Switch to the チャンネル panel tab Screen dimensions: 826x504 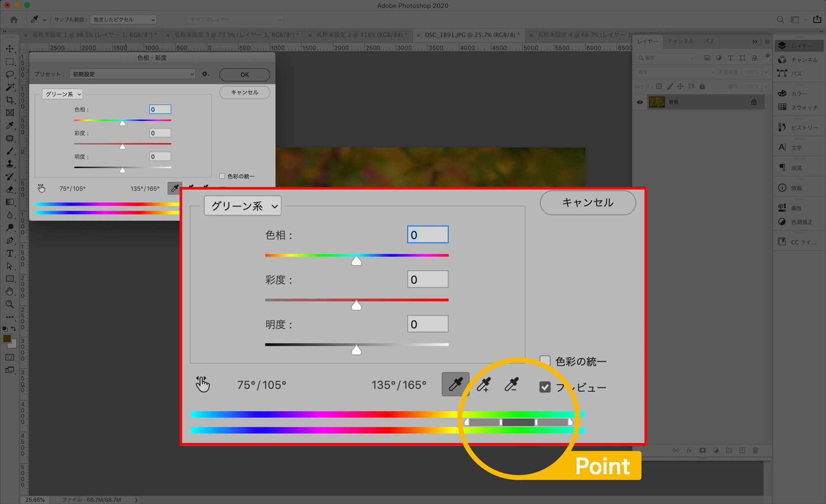click(x=680, y=41)
